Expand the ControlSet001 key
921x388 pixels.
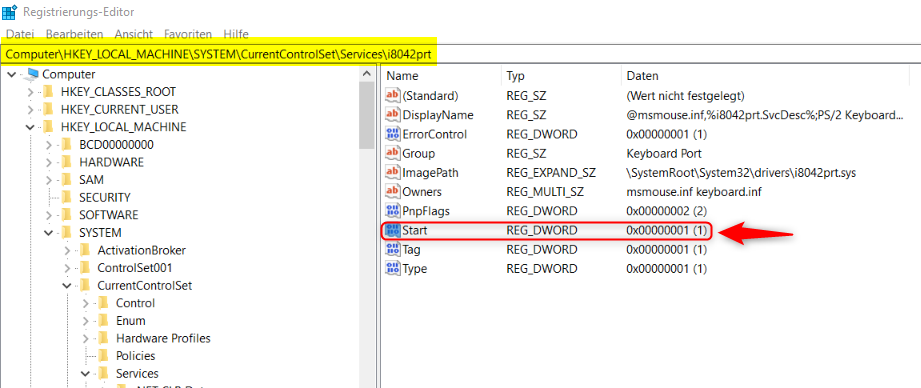(x=67, y=268)
